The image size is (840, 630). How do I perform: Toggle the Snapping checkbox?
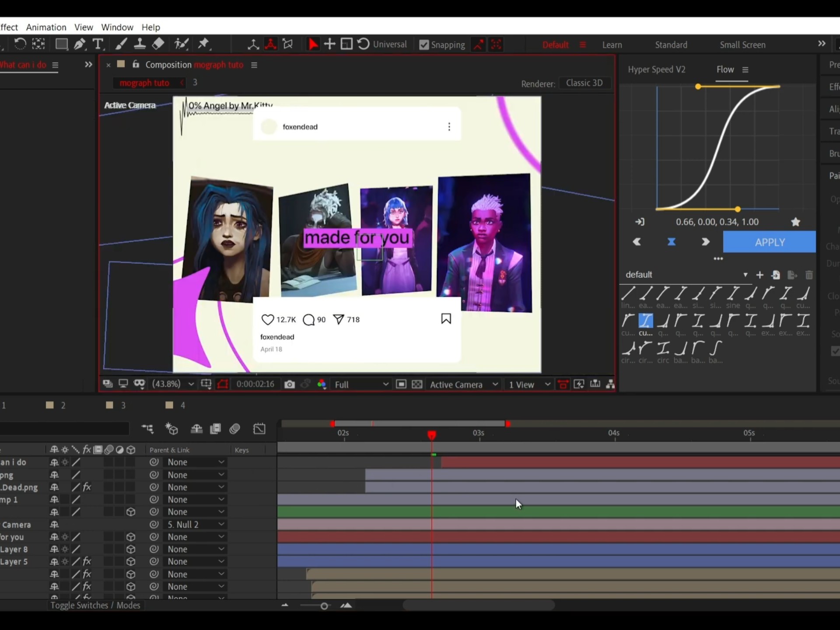(x=424, y=45)
